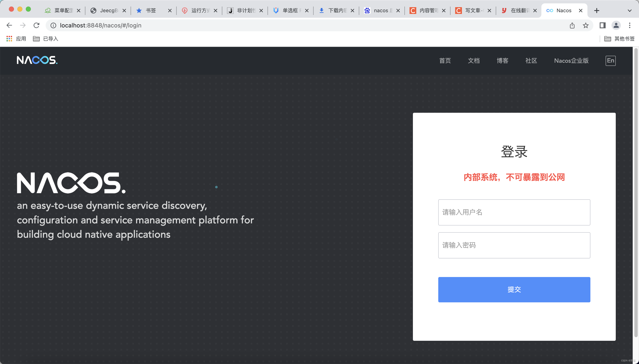
Task: Click the 提交 submit button
Action: click(x=514, y=289)
